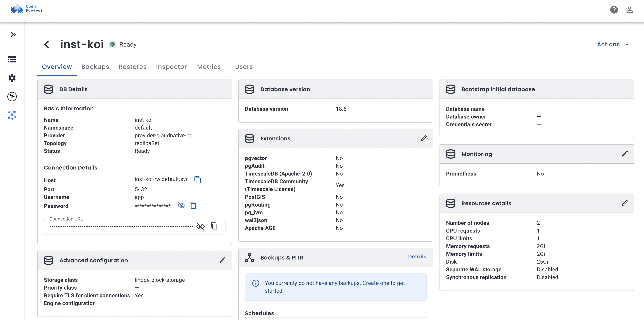
Task: Go back with the left arrow
Action: click(47, 44)
